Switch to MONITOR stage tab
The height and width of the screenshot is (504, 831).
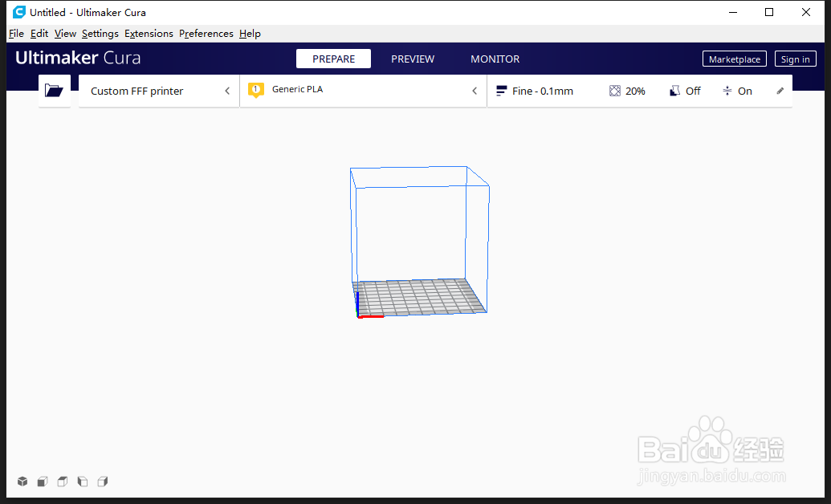495,59
